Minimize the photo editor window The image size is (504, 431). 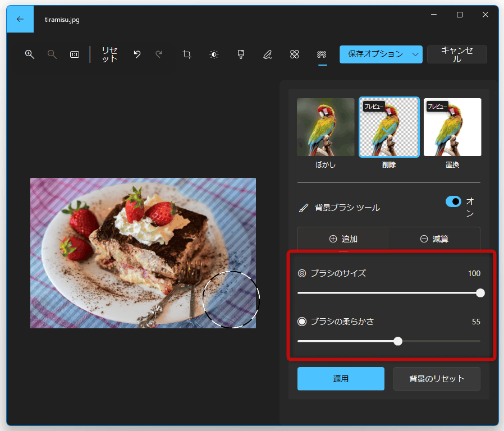[434, 15]
